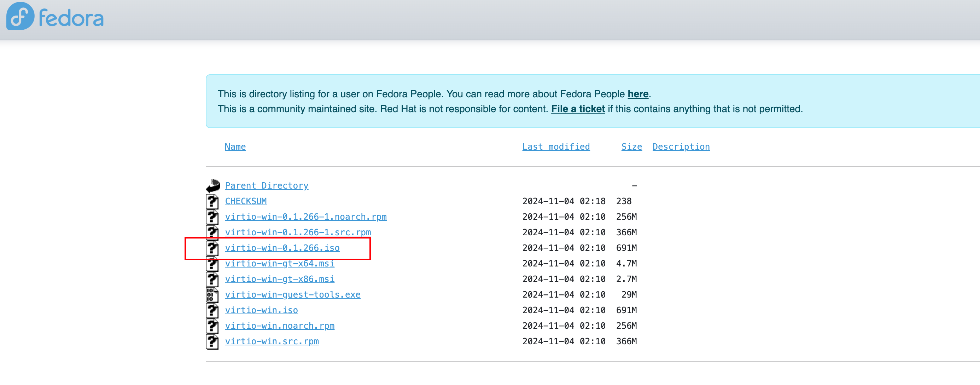Viewport: 980px width, 385px height.
Task: Click the icon beside virtio-win.src.rpm
Action: [x=212, y=341]
